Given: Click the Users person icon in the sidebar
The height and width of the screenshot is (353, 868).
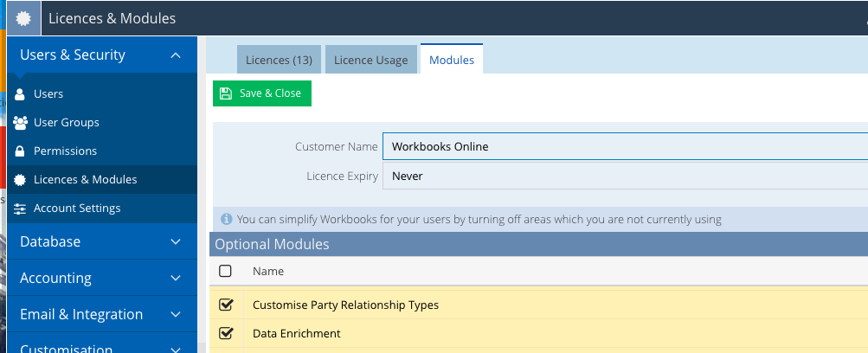Looking at the screenshot, I should (x=20, y=94).
